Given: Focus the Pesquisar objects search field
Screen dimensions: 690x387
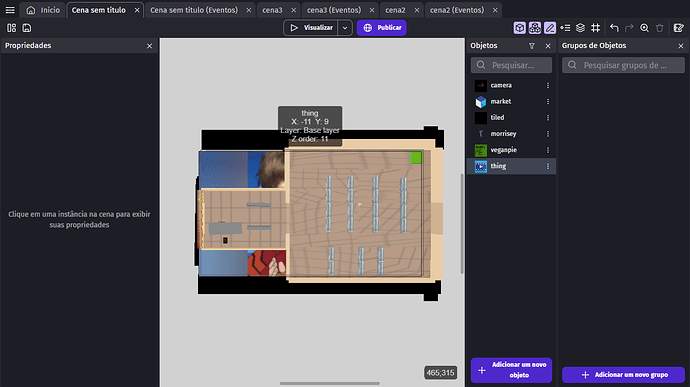Looking at the screenshot, I should coord(511,65).
